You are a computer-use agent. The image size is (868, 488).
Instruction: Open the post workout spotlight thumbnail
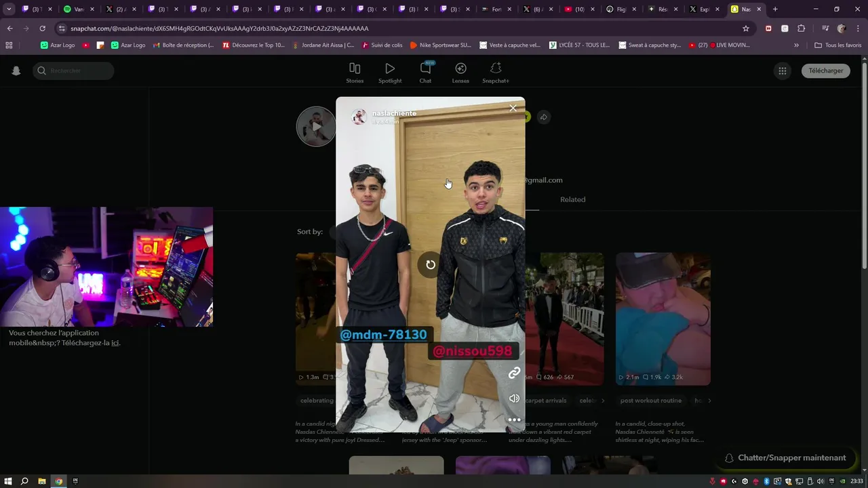[x=663, y=319]
